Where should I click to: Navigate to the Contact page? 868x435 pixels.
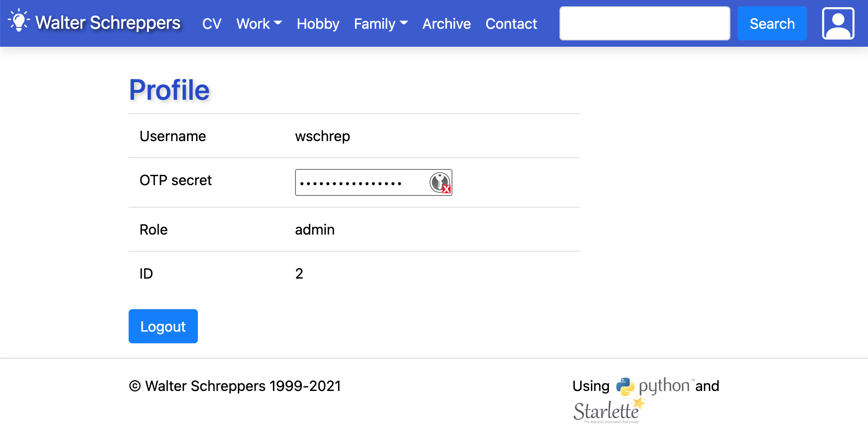click(x=511, y=23)
